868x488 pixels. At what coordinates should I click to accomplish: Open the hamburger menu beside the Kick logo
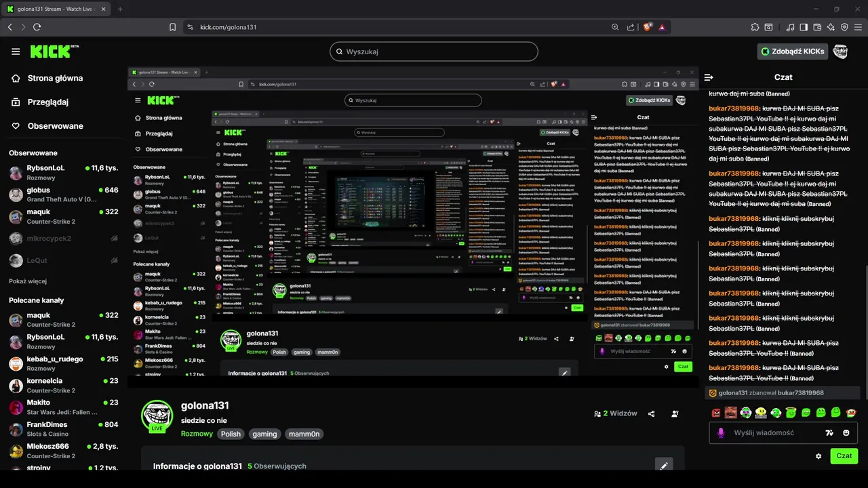click(x=16, y=52)
